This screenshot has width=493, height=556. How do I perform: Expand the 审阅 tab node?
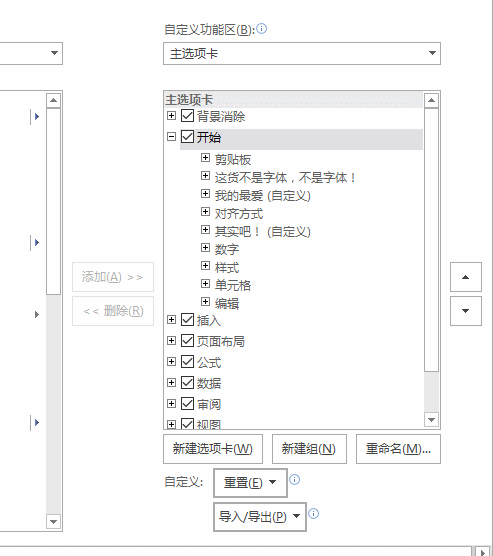(x=171, y=404)
